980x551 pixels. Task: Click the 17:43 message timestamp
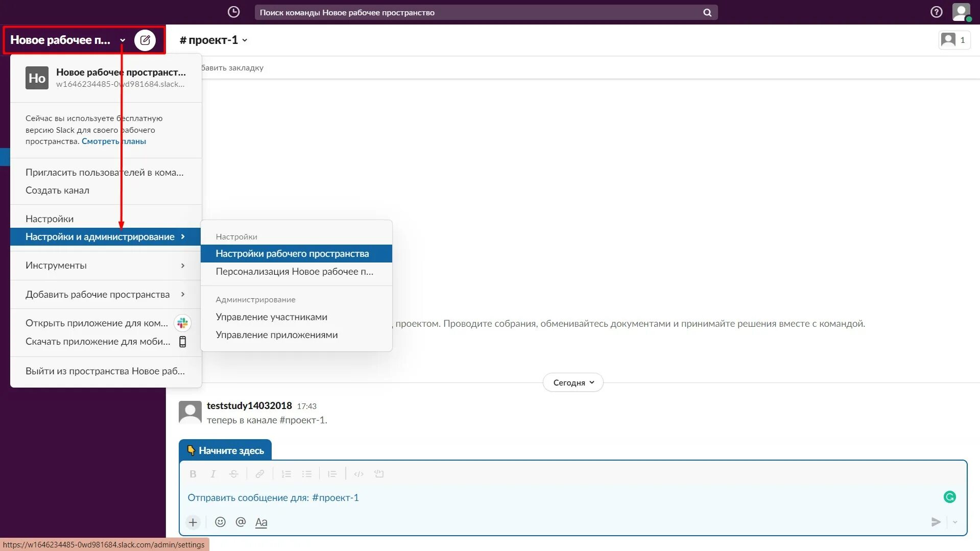(x=306, y=406)
